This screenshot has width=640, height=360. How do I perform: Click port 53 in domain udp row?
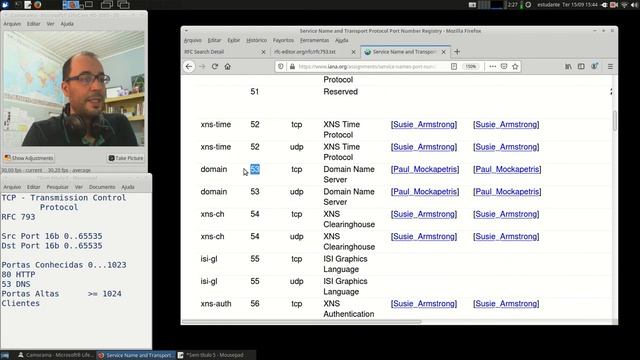click(x=255, y=192)
